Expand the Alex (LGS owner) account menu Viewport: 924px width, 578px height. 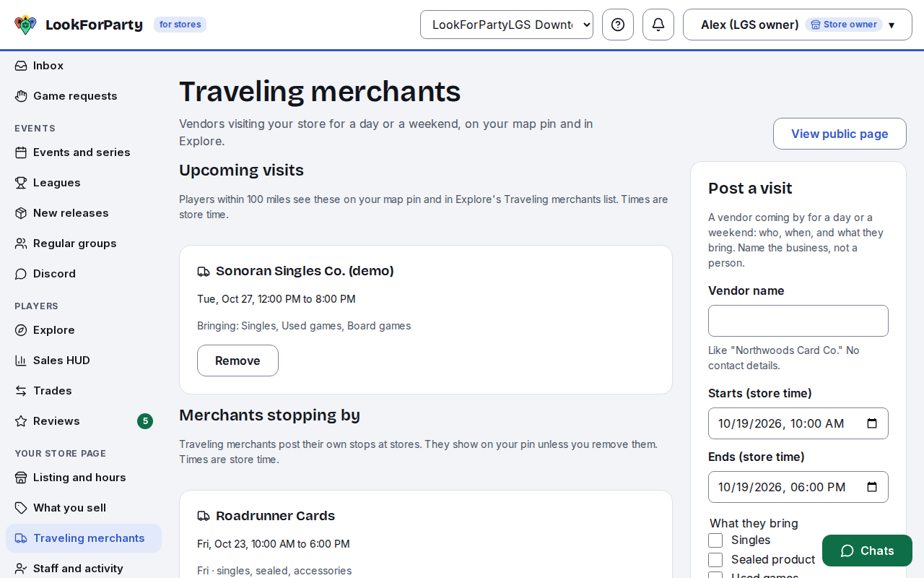coord(798,25)
